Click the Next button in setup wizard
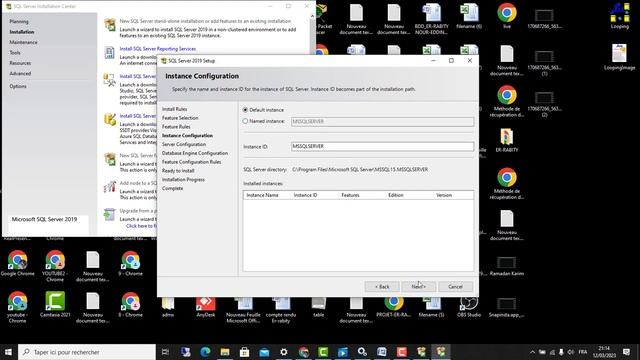640x360 pixels. click(x=418, y=287)
